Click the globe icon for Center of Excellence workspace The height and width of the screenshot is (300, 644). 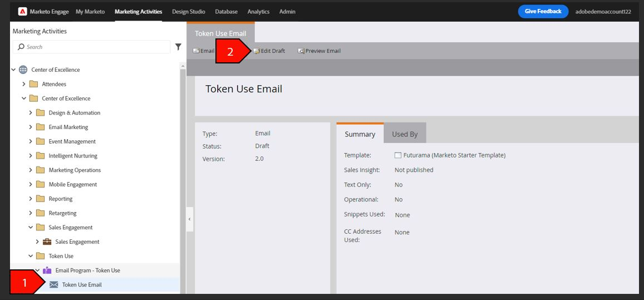point(23,70)
